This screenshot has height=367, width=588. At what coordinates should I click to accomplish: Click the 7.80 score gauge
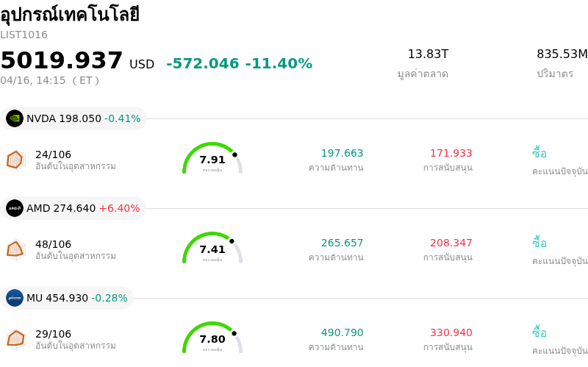(212, 338)
